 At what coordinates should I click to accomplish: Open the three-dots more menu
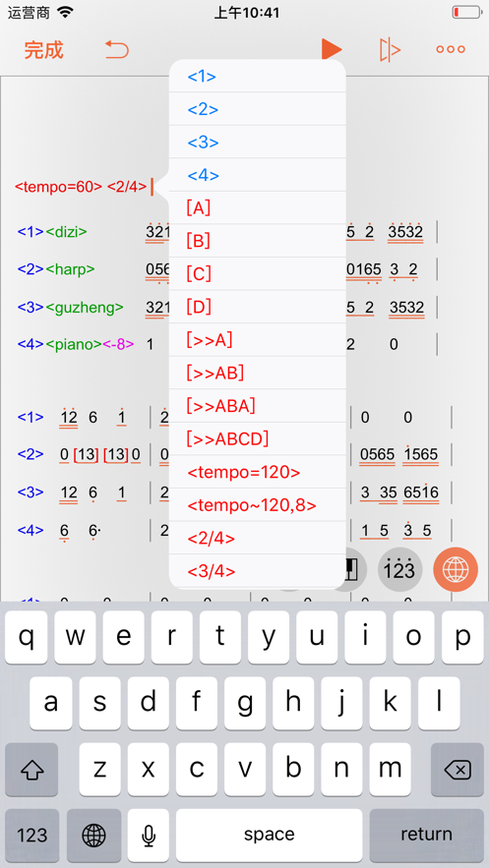[x=451, y=49]
